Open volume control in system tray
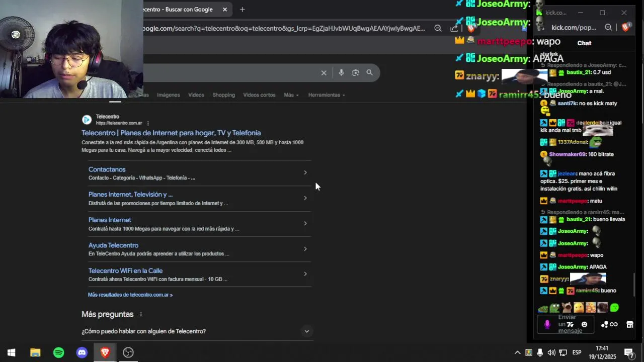Screen dimensions: 644x362 click(x=551, y=352)
